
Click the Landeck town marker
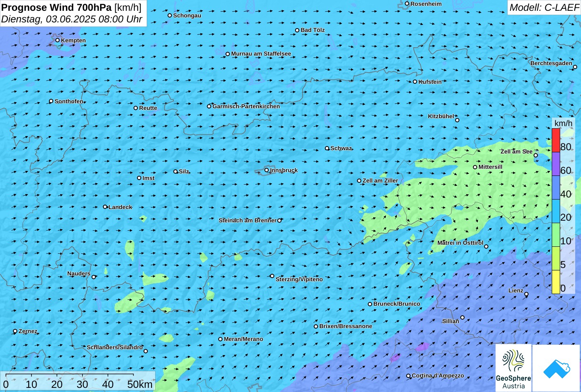click(x=105, y=207)
